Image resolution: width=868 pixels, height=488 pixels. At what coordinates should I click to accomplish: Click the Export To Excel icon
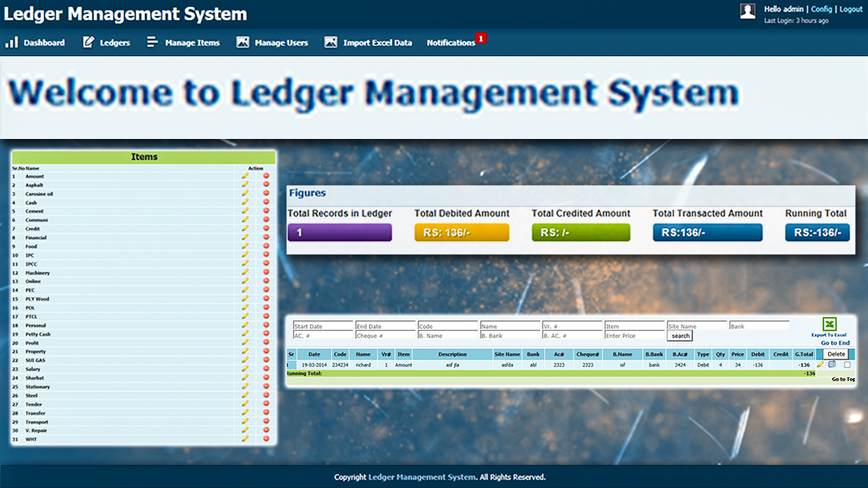click(x=829, y=325)
